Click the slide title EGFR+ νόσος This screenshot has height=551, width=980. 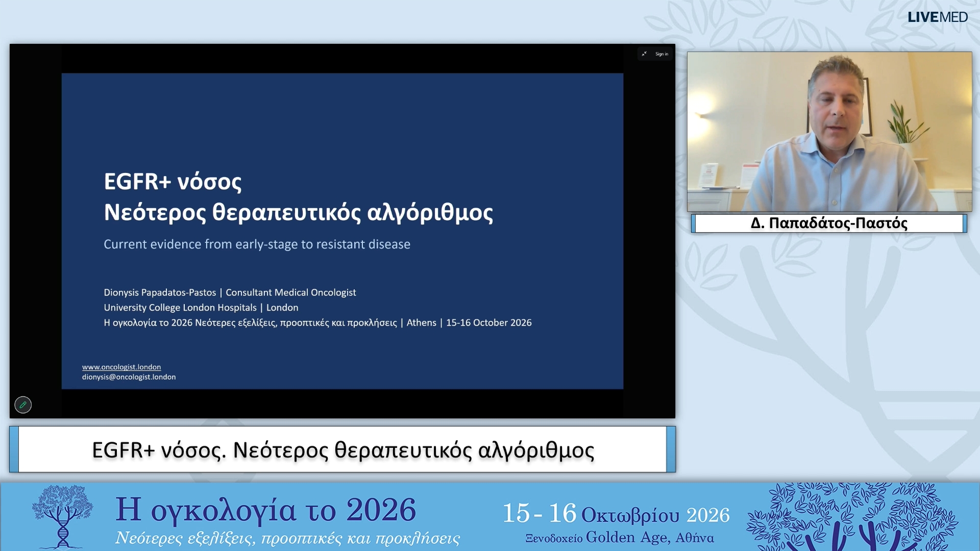tap(173, 182)
